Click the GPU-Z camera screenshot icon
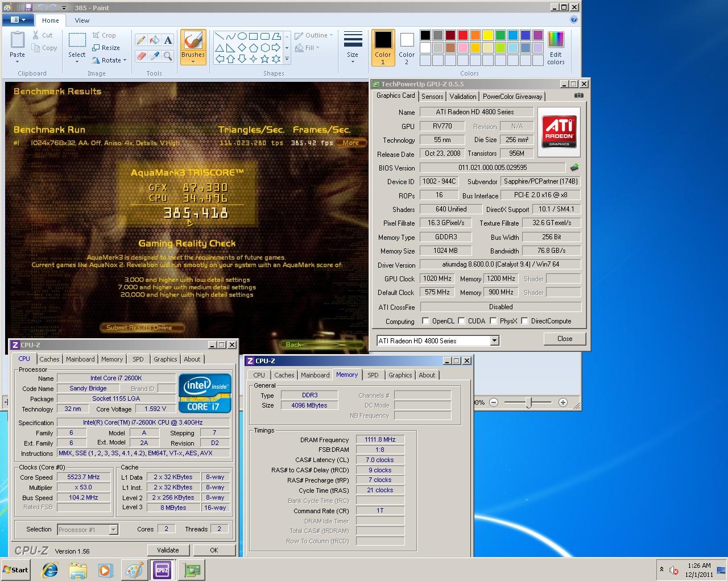The height and width of the screenshot is (582, 728). [x=578, y=95]
